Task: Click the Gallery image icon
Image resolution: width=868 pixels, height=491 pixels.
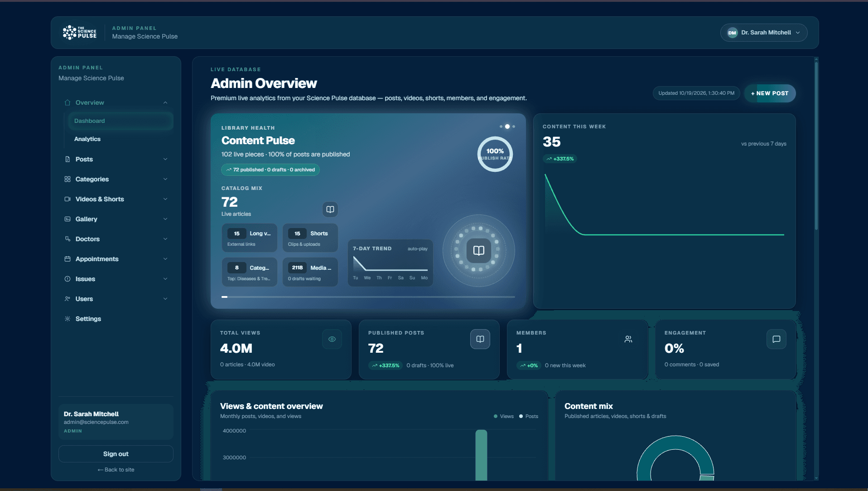Action: tap(68, 219)
